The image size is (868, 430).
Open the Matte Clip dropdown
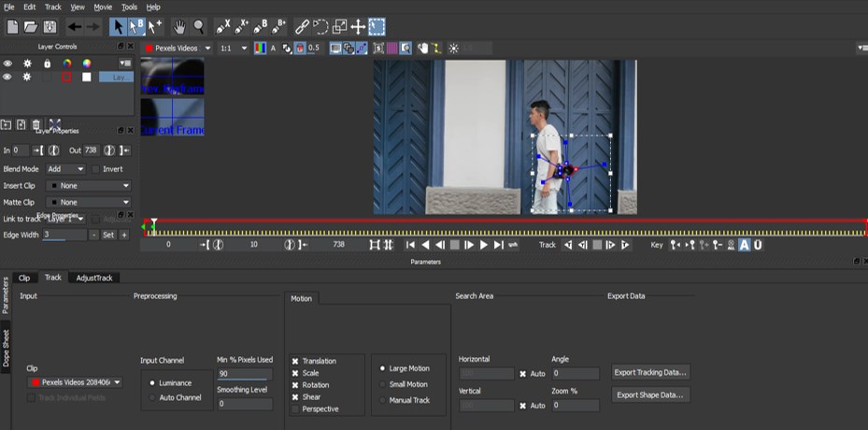coord(89,202)
